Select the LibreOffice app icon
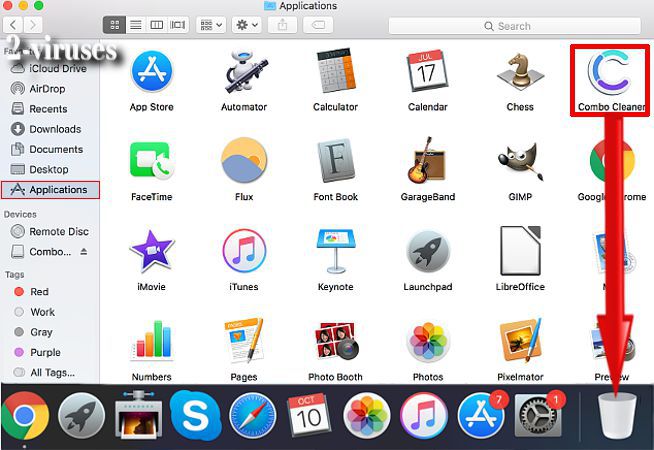Screen dimensions: 654x450 pyautogui.click(x=520, y=250)
